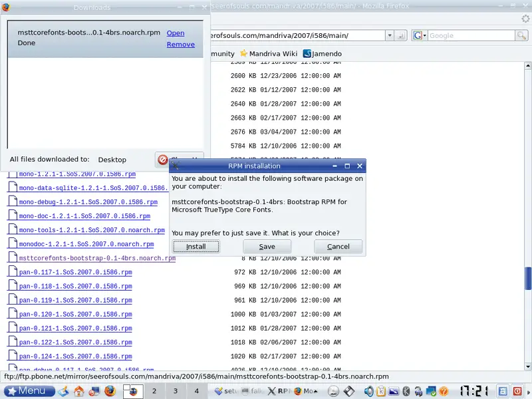Screen dimensions: 532x399
Task: Click the globe and monitor panel icon
Action: [94, 391]
